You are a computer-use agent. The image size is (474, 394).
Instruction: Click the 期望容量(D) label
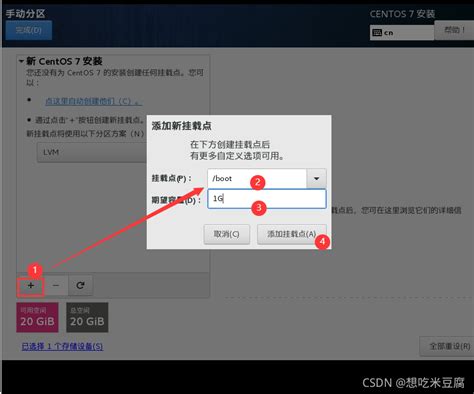tap(176, 200)
